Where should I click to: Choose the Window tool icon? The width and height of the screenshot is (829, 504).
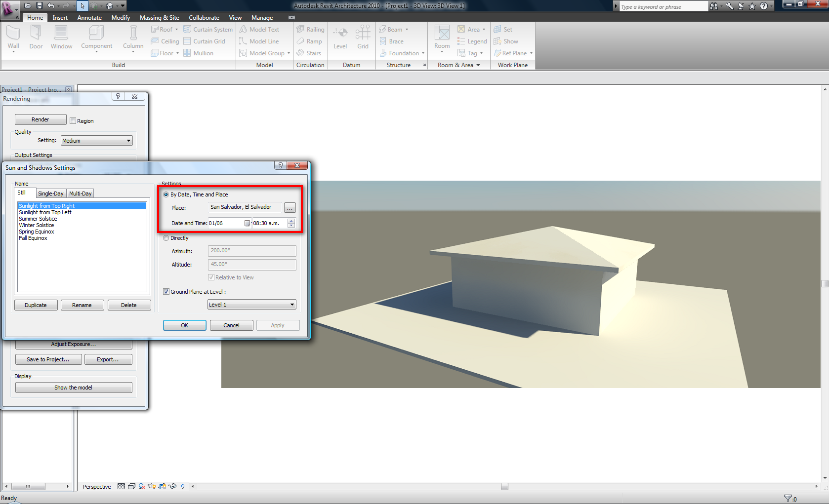coord(61,34)
